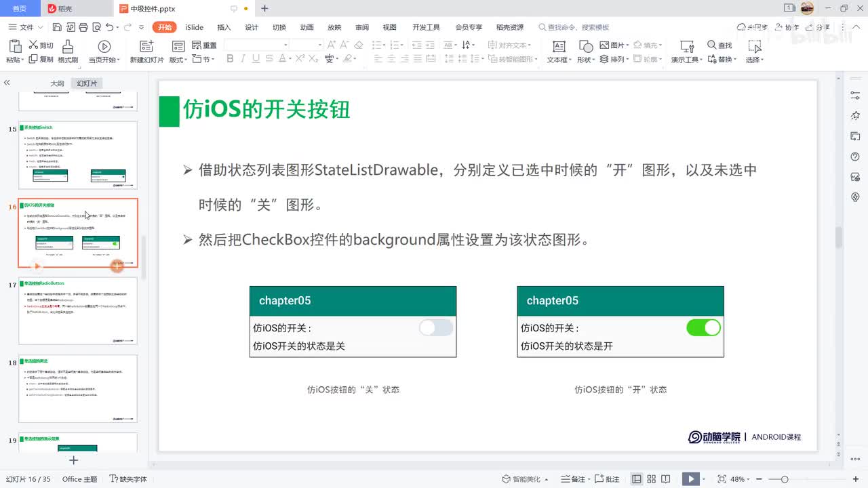Fit slide to window icon
Image resolution: width=868 pixels, height=488 pixels.
(x=722, y=479)
